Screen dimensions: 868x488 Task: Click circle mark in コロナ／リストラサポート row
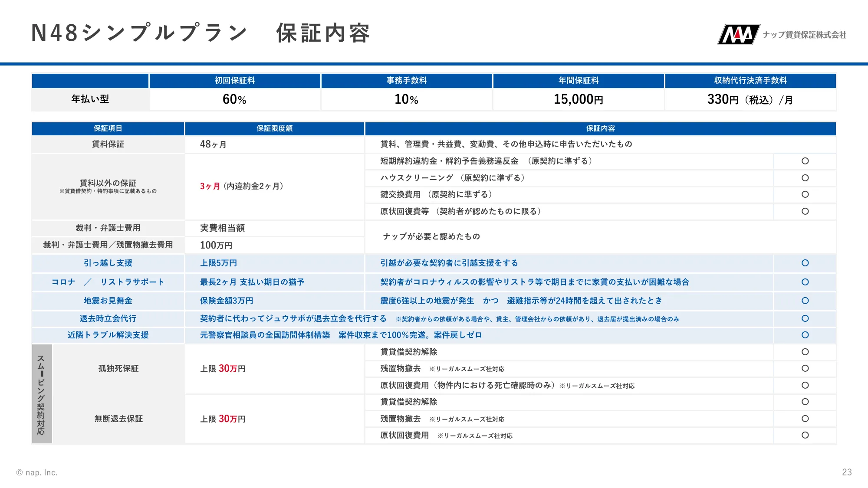[805, 282]
